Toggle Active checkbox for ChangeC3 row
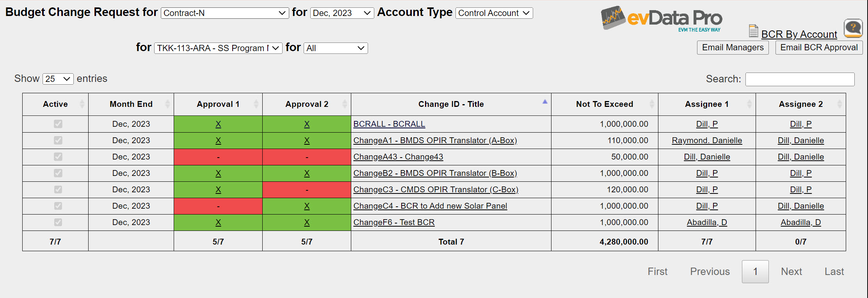This screenshot has height=298, width=868. pos(58,190)
